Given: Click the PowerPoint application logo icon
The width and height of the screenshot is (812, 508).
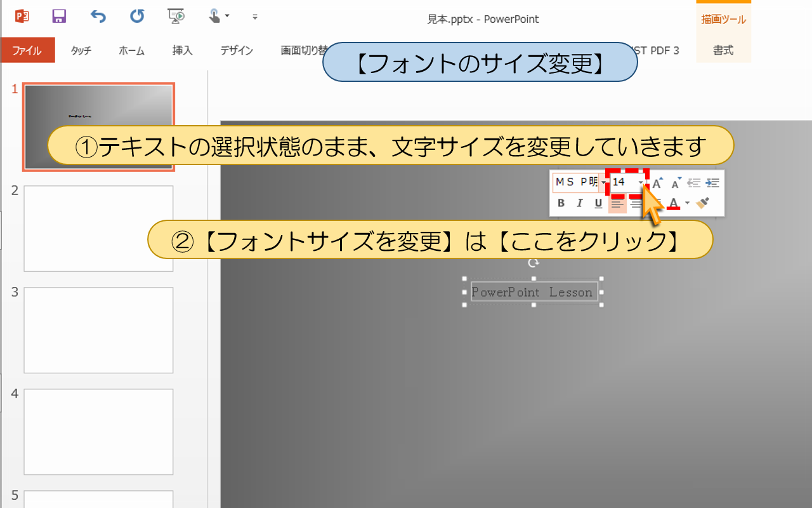Looking at the screenshot, I should click(x=22, y=16).
